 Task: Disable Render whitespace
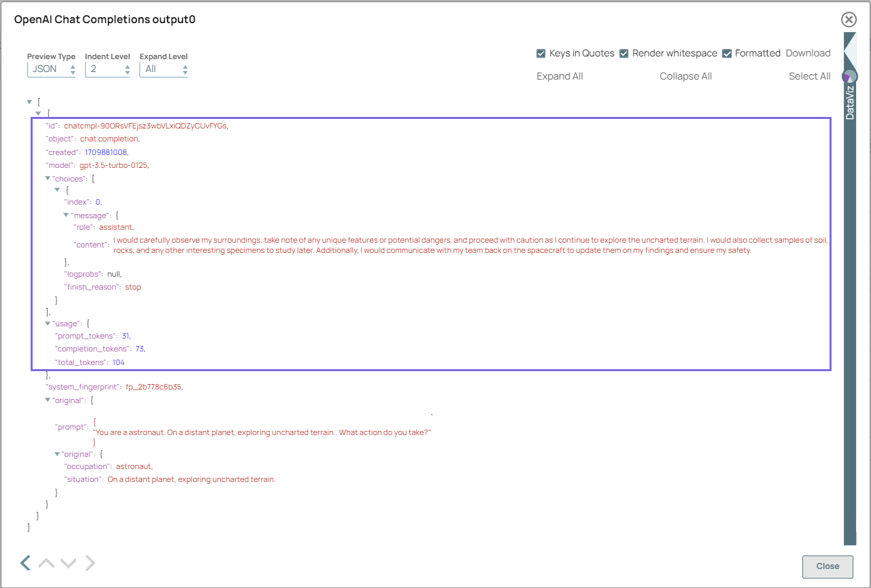click(624, 53)
